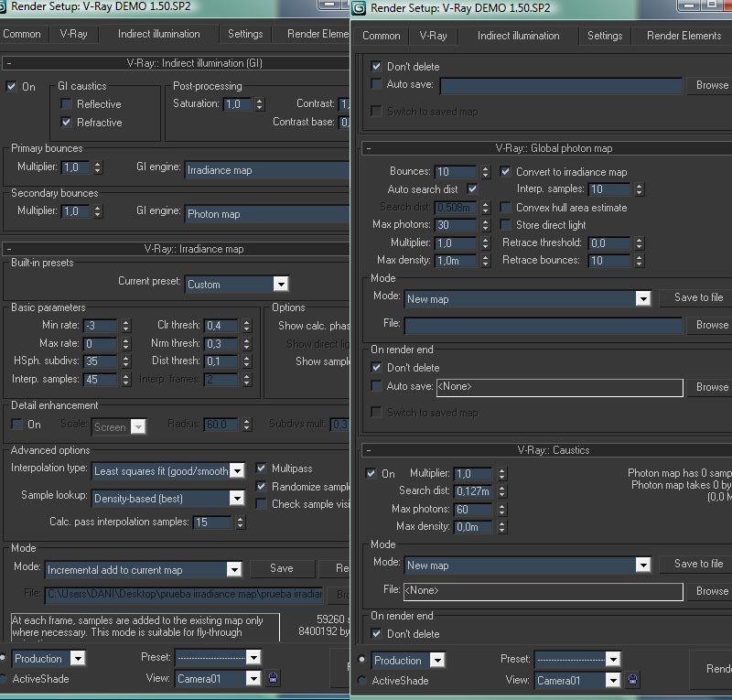The width and height of the screenshot is (732, 700).
Task: Enable Auto save under photon map On render end
Action: click(376, 386)
